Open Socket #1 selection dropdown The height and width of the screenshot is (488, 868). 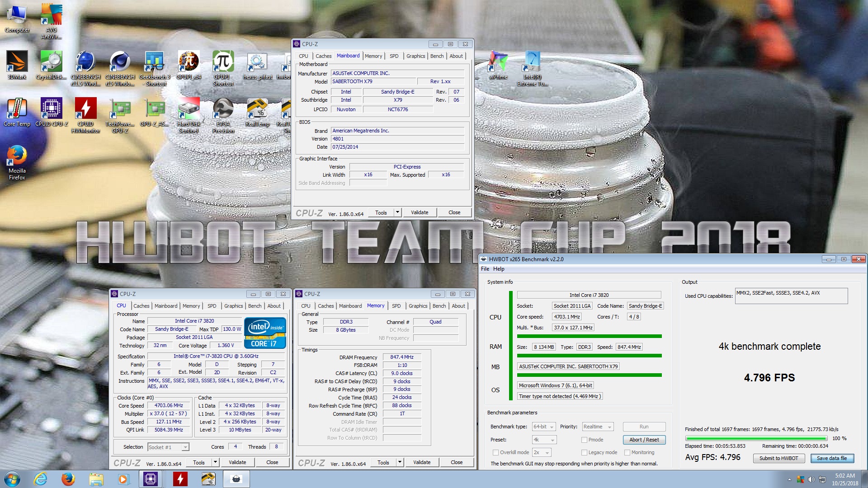tap(168, 447)
